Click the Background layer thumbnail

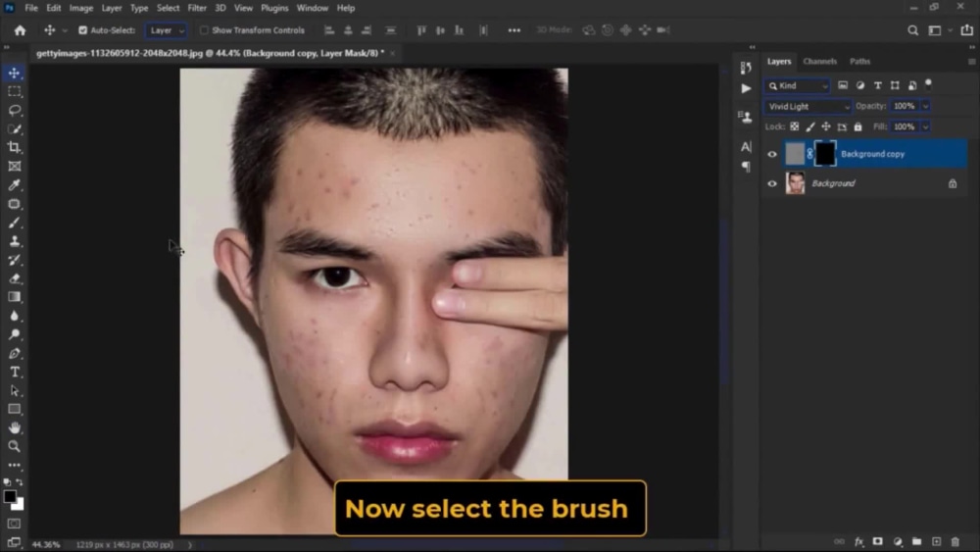[795, 183]
